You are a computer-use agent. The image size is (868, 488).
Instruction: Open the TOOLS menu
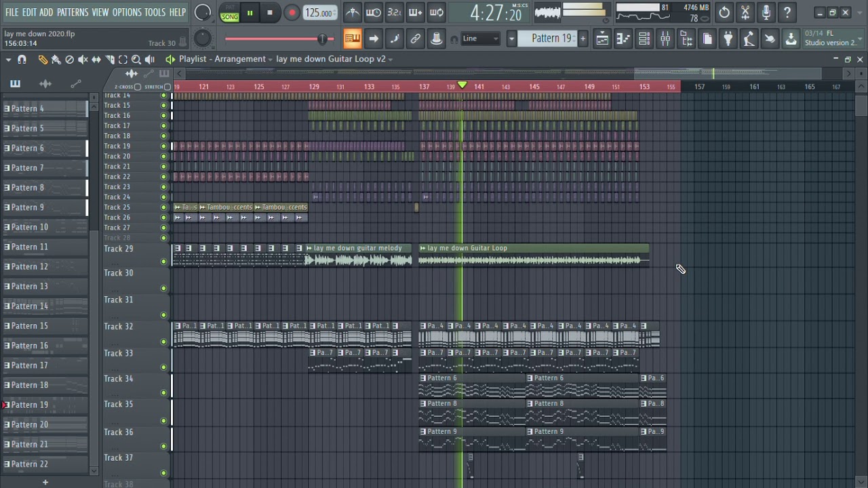[x=155, y=12]
